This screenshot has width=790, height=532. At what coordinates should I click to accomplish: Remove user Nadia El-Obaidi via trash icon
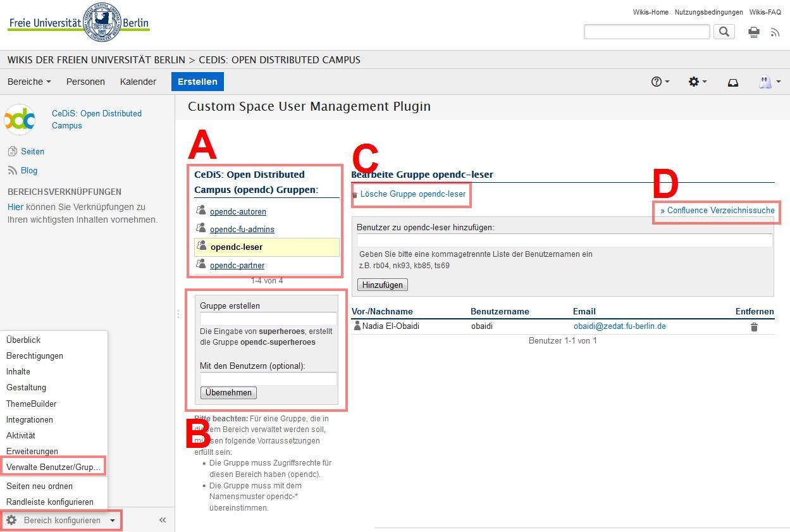click(x=754, y=327)
